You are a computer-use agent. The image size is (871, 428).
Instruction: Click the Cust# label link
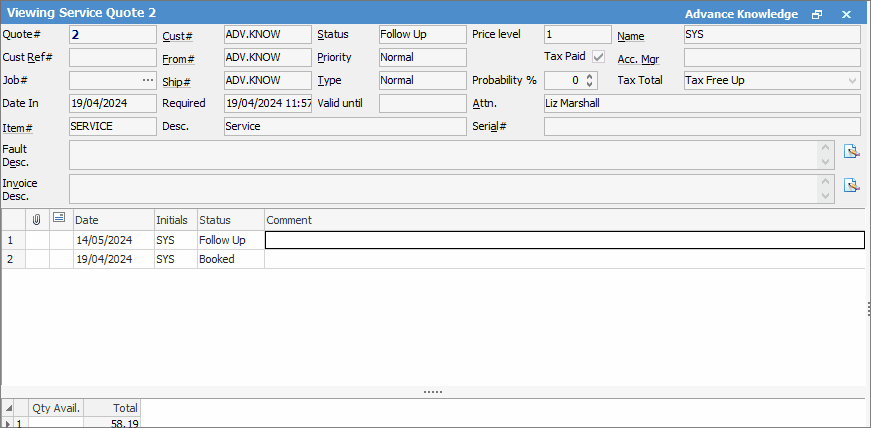176,35
